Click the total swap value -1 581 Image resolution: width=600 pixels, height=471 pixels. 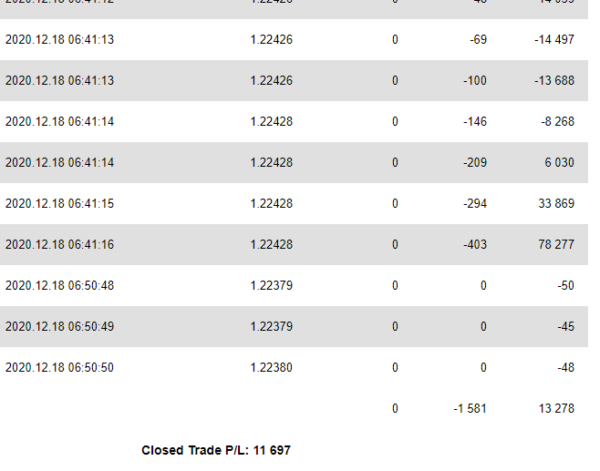coord(470,409)
